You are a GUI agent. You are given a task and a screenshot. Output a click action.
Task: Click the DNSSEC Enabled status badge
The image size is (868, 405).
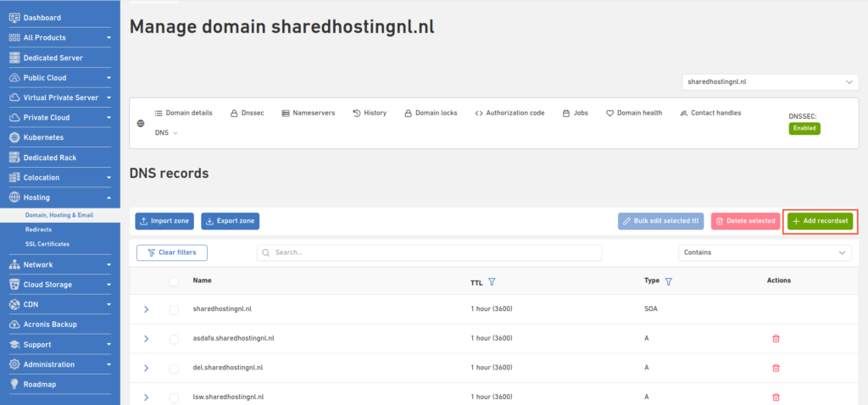pos(804,128)
